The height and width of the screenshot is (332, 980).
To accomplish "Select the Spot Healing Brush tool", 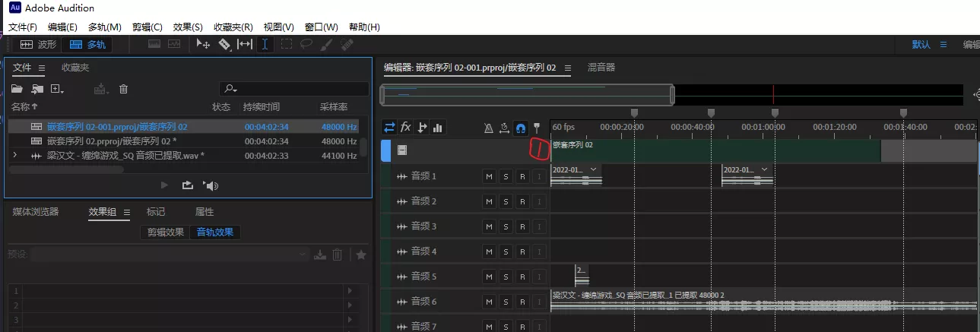I will pyautogui.click(x=348, y=45).
